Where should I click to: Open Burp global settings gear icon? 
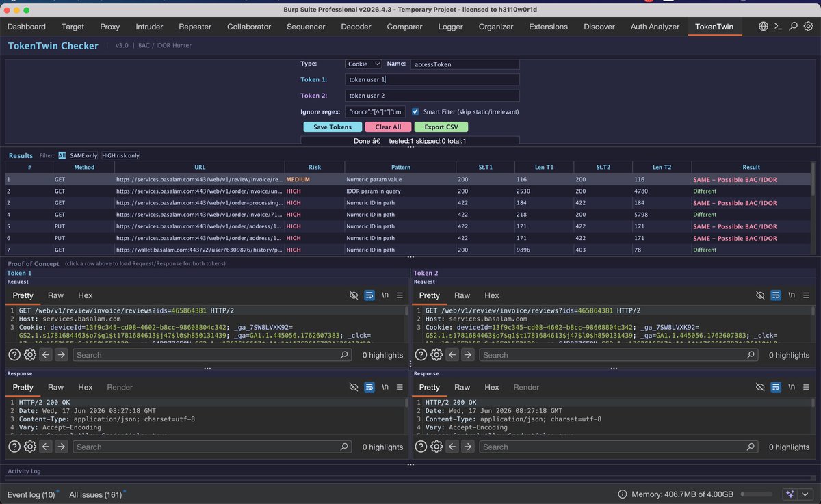[x=808, y=27]
